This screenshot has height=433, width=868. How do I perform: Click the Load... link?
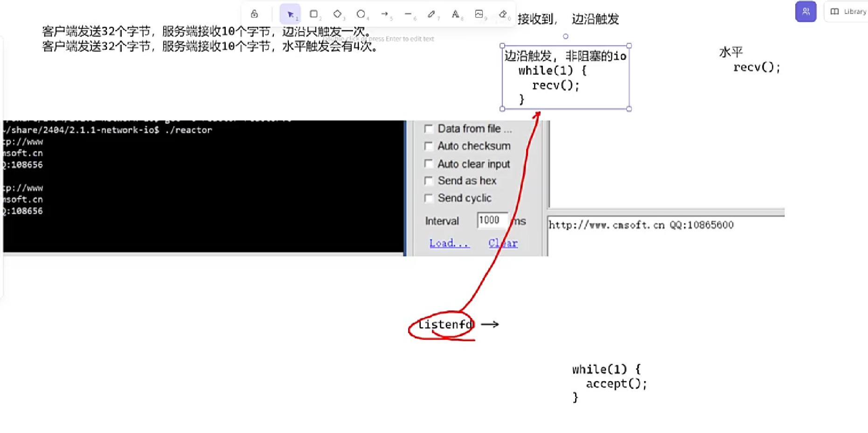(x=449, y=243)
